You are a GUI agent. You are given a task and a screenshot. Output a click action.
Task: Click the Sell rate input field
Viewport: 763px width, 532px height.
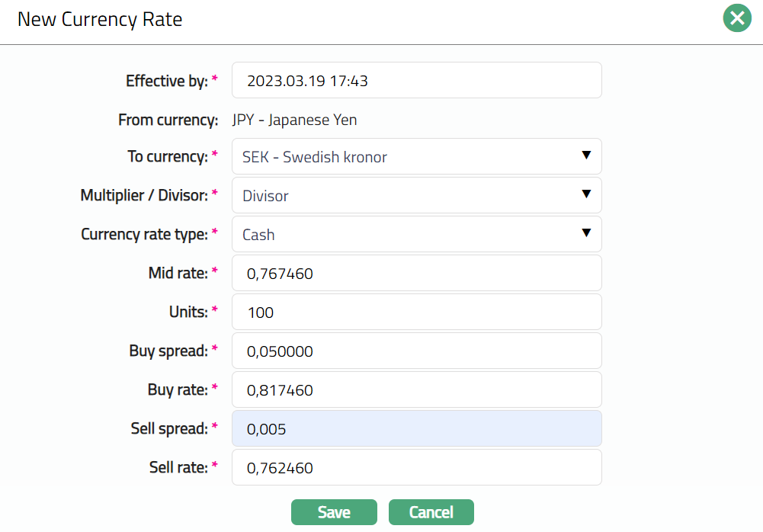(416, 468)
